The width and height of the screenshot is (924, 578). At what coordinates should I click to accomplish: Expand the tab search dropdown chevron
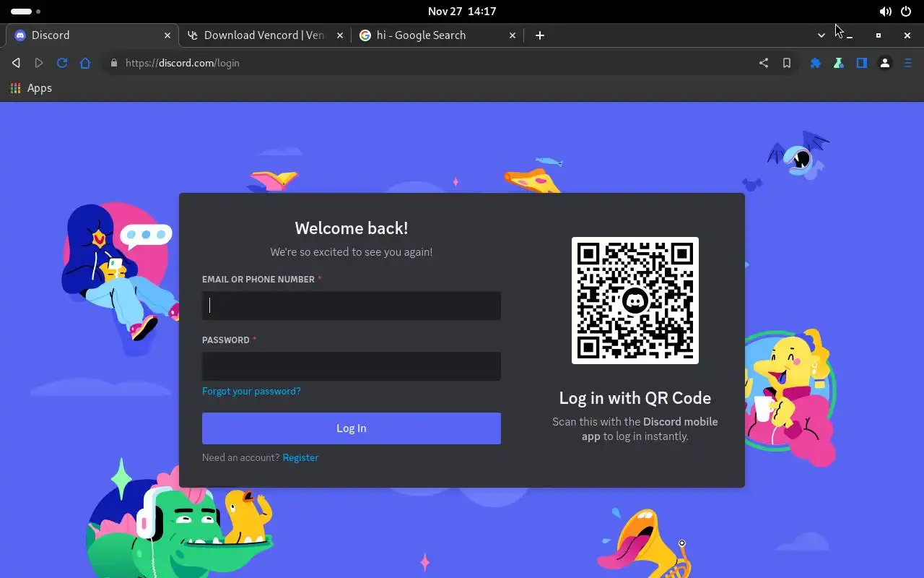point(821,35)
